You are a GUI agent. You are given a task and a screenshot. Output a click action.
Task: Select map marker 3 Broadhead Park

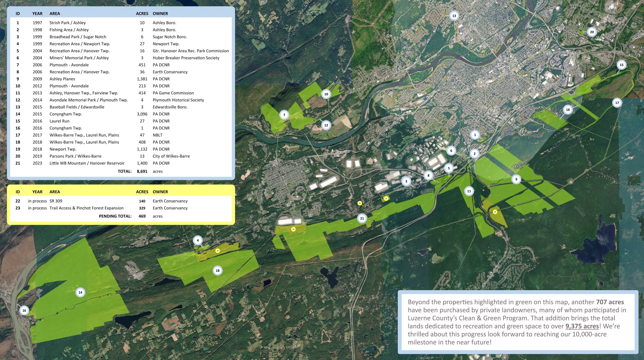[406, 182]
